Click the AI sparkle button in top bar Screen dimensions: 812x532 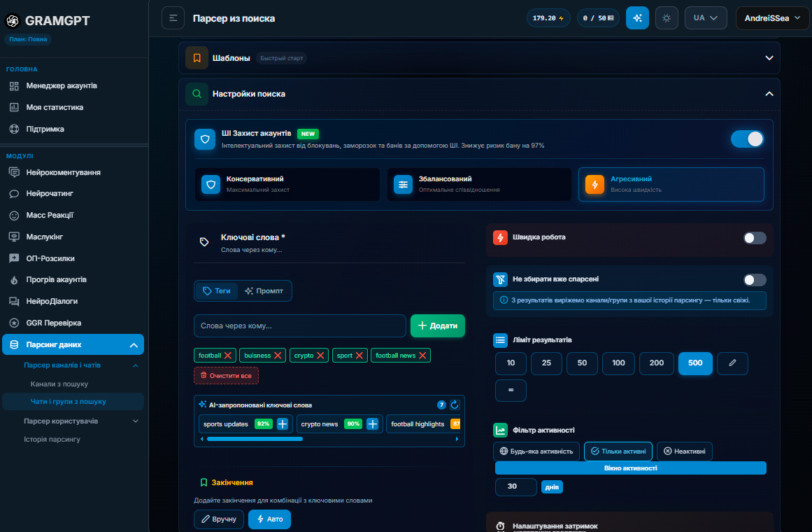point(637,18)
